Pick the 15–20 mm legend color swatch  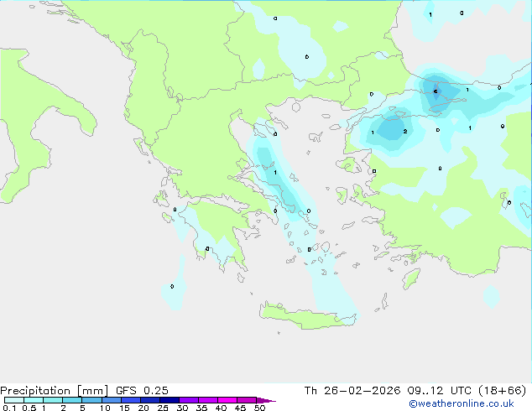coord(131,400)
